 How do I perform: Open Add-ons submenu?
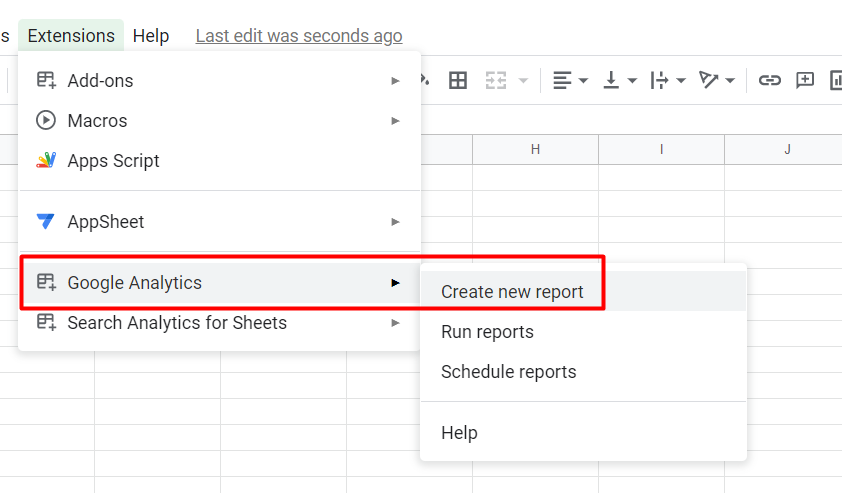coord(219,81)
